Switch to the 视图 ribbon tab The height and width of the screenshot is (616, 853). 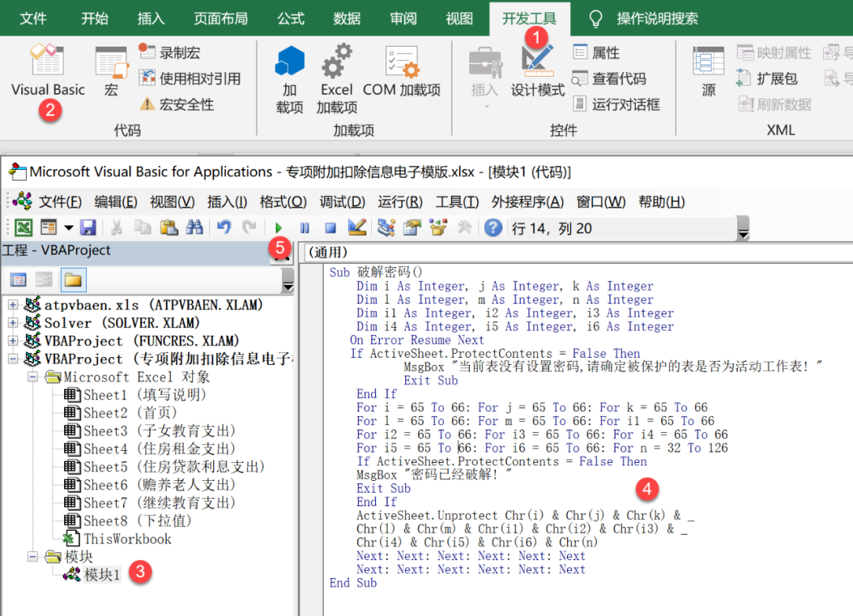coord(459,18)
